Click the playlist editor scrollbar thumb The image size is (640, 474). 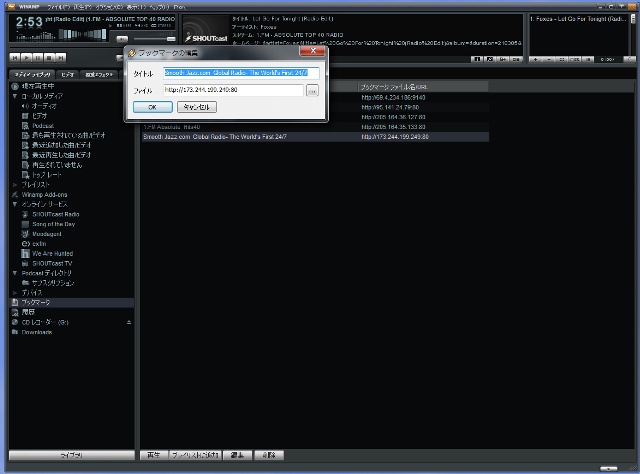pos(633,19)
